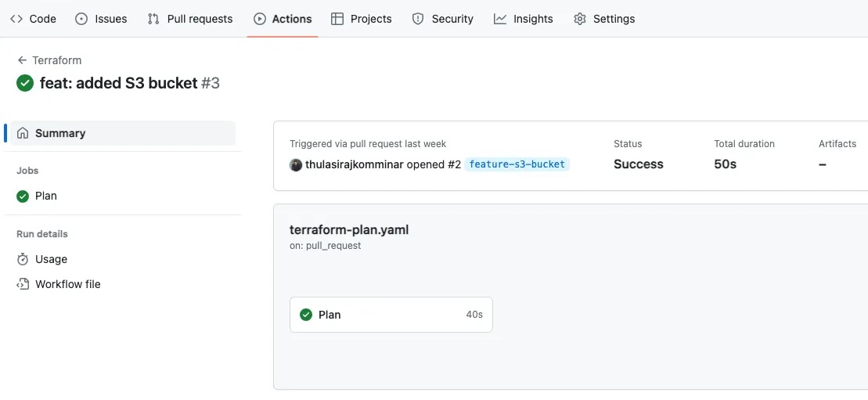Click the sidebar Plan success check icon
This screenshot has height=400, width=868.
(23, 196)
